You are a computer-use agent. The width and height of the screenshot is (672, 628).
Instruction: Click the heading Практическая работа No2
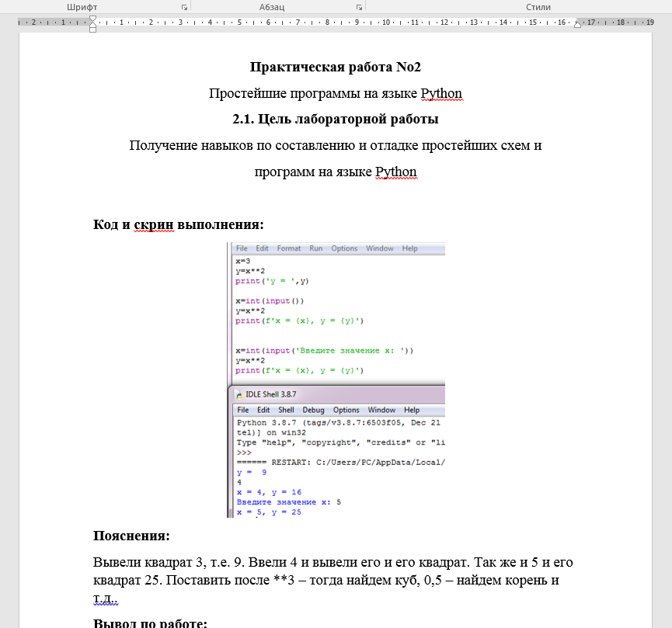tap(335, 67)
